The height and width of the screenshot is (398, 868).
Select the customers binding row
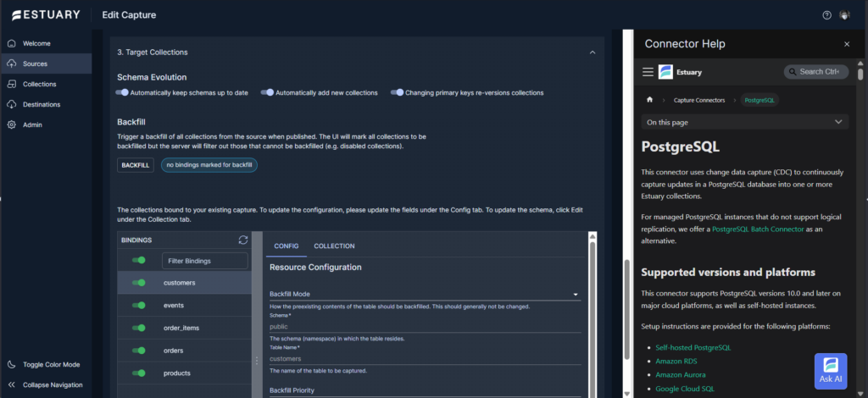pos(184,283)
